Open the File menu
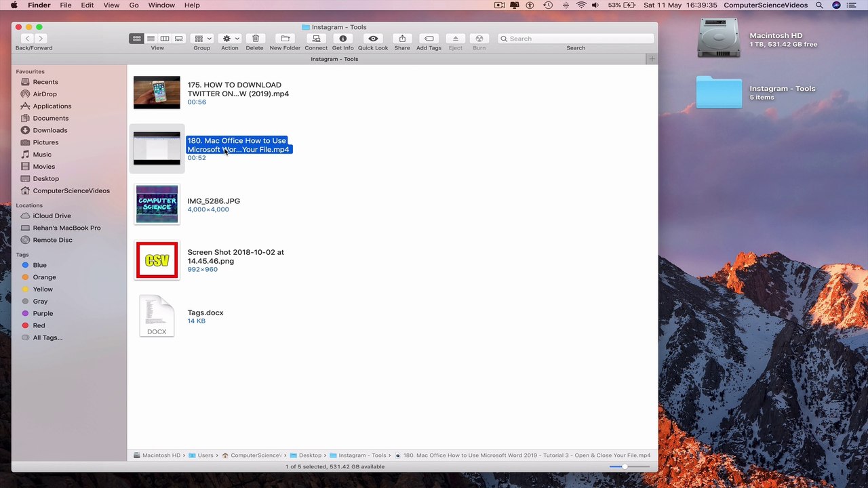Viewport: 868px width, 488px height. tap(66, 5)
